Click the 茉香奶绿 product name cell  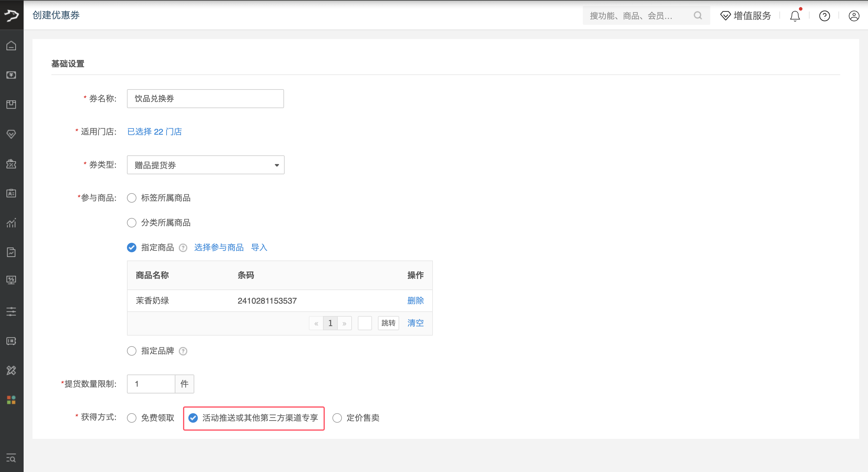(x=152, y=301)
